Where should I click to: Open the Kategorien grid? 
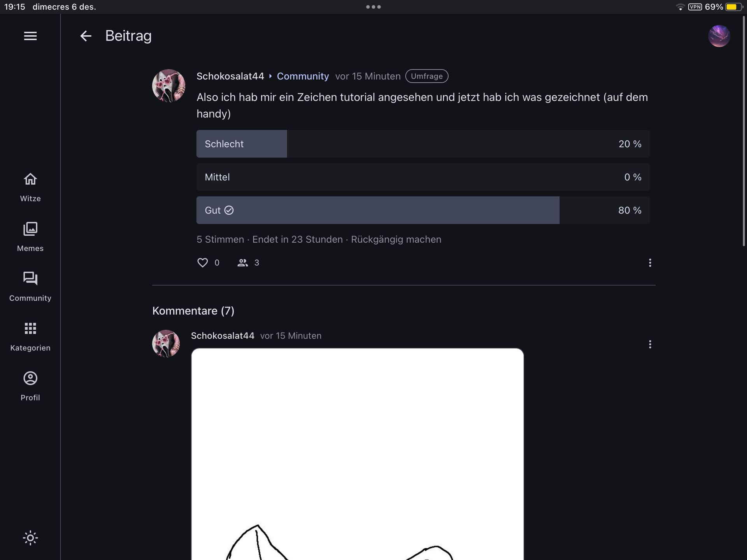[30, 336]
